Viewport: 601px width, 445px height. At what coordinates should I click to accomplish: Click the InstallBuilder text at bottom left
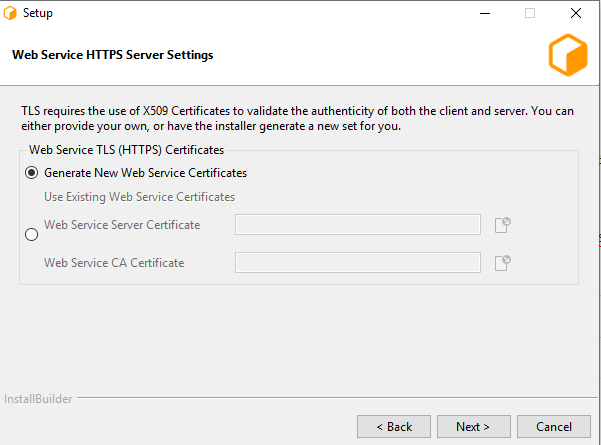(36, 398)
